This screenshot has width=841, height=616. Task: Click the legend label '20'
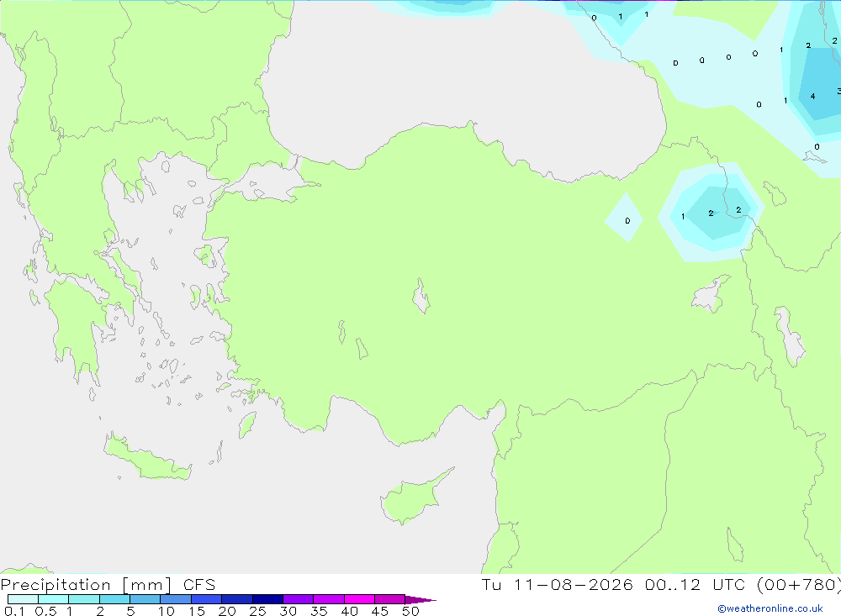click(227, 611)
